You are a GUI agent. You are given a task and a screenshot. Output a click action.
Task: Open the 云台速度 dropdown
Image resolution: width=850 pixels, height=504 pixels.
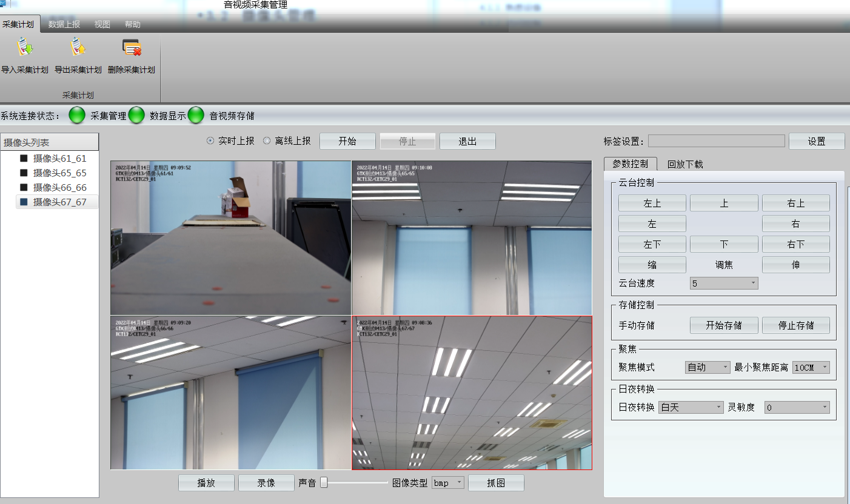click(x=724, y=283)
